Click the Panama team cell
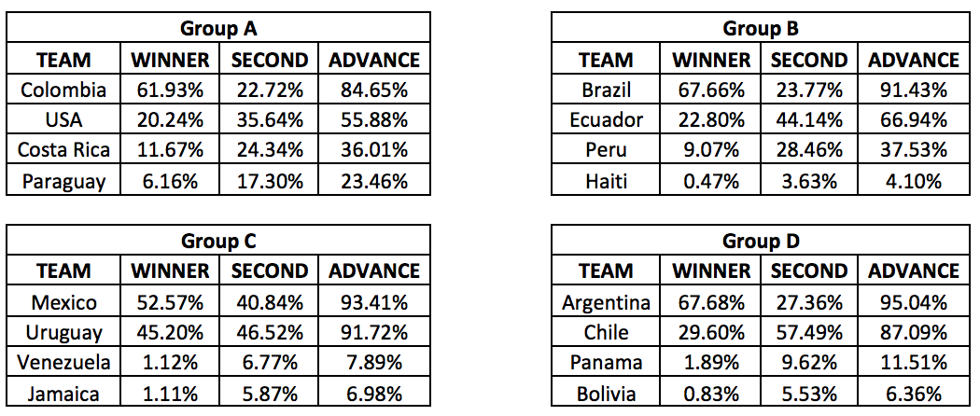Screen dimensions: 980x416 (606, 362)
